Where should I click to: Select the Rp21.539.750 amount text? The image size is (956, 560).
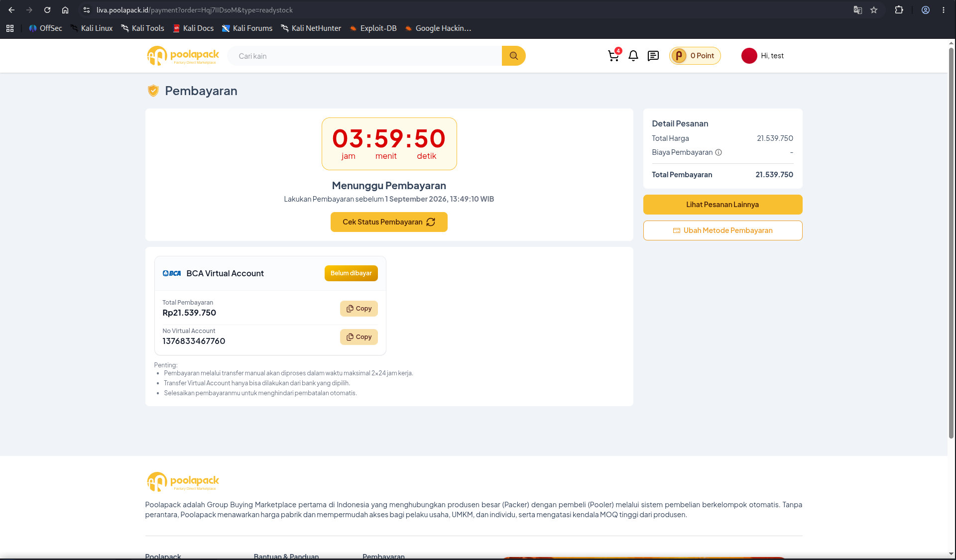pos(189,313)
